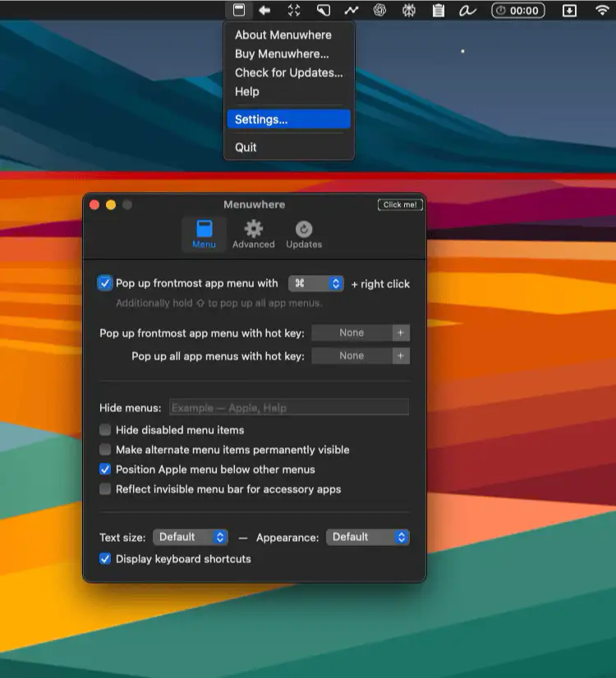616x678 pixels.
Task: Click the zigzag graph menu bar icon
Action: (x=352, y=10)
